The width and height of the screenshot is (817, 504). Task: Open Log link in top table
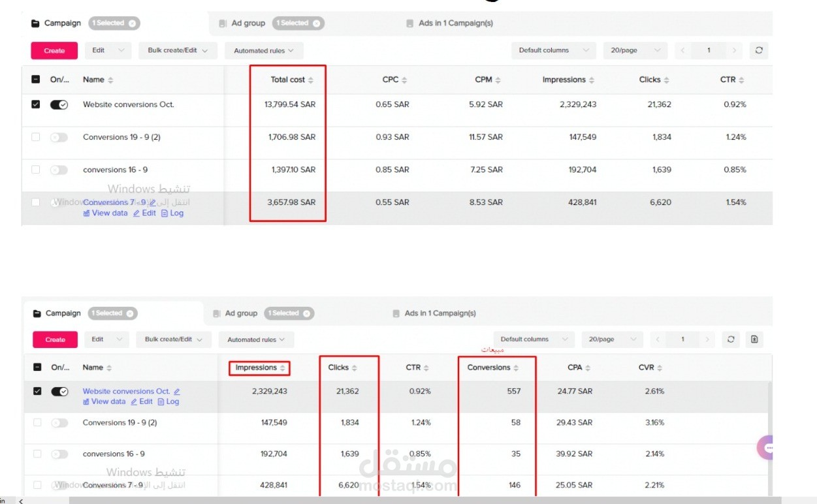[172, 213]
